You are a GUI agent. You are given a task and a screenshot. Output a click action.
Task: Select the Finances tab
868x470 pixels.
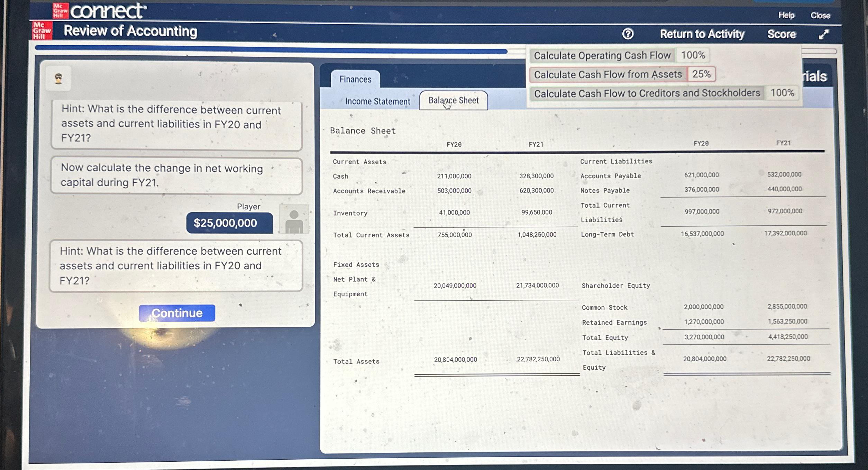[x=355, y=79]
